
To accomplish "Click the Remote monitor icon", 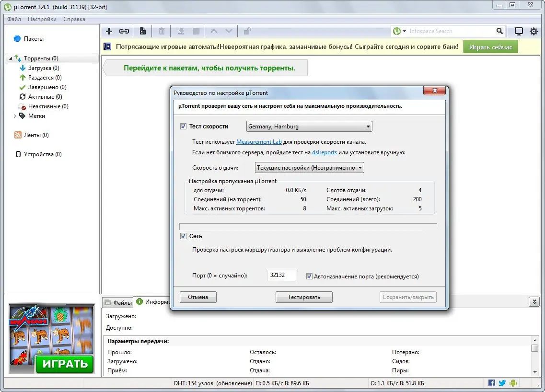I will click(519, 31).
